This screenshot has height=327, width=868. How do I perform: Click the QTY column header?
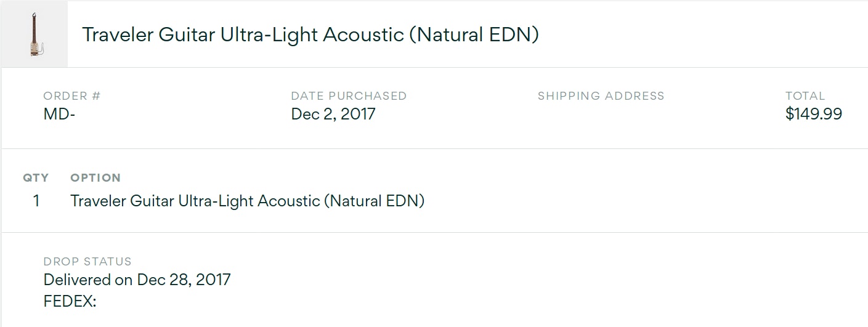36,178
